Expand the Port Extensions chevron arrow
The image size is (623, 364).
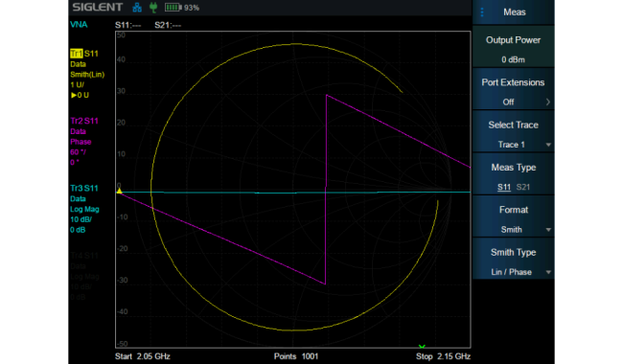click(548, 102)
